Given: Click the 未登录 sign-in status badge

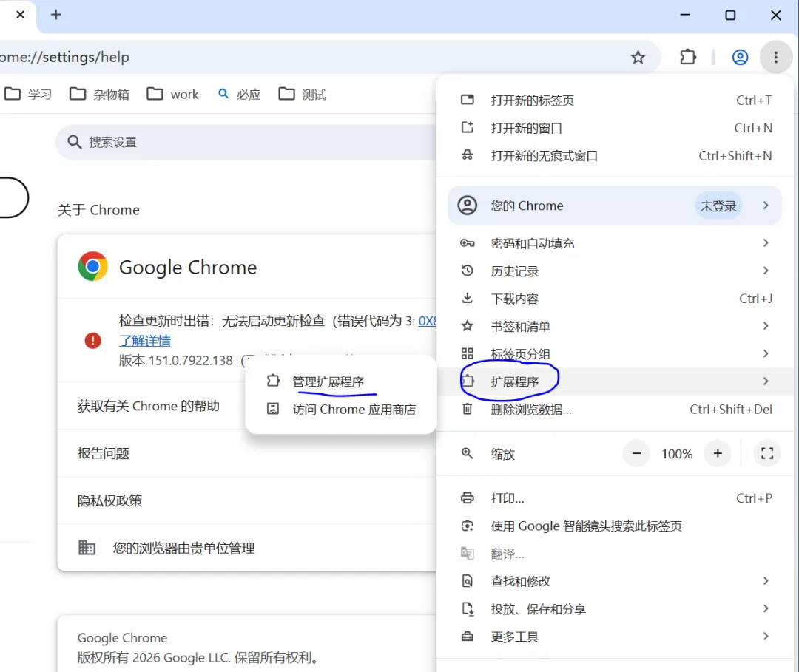Looking at the screenshot, I should click(718, 206).
